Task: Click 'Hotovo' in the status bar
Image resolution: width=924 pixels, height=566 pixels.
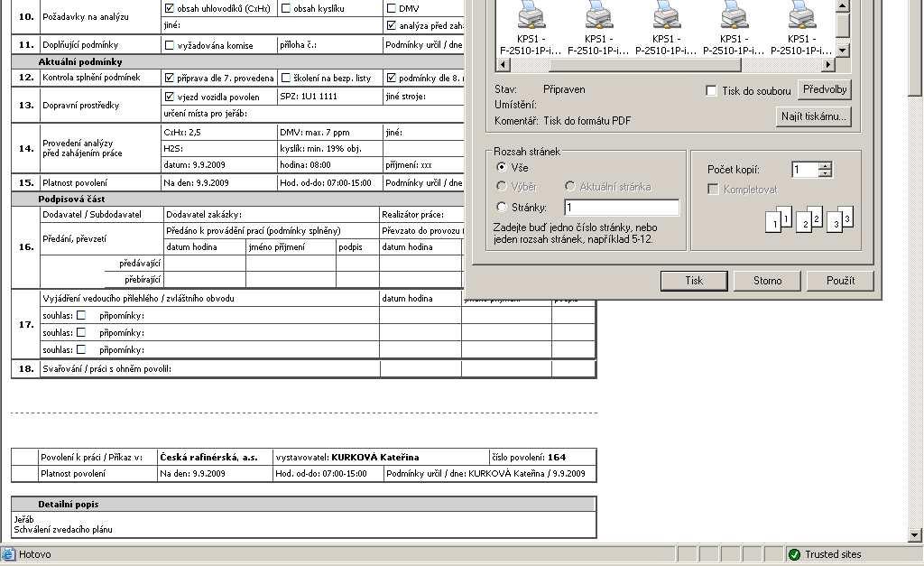Action: 35,554
